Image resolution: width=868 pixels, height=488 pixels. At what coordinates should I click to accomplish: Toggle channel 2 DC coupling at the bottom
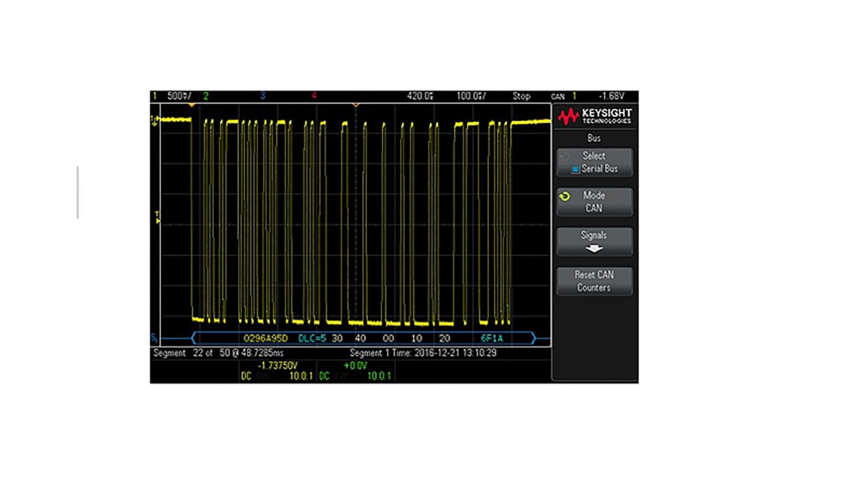point(324,376)
